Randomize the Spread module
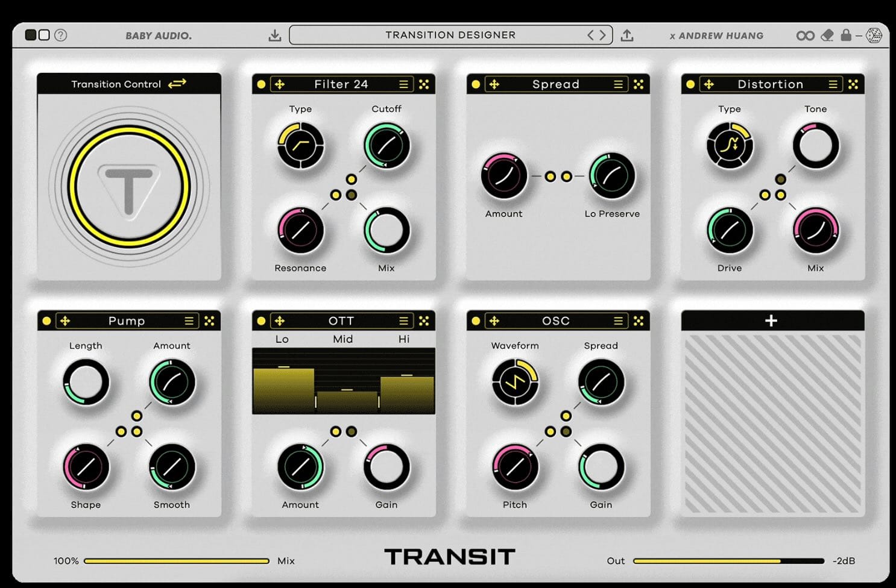Screen dimensions: 896x588 click(639, 84)
